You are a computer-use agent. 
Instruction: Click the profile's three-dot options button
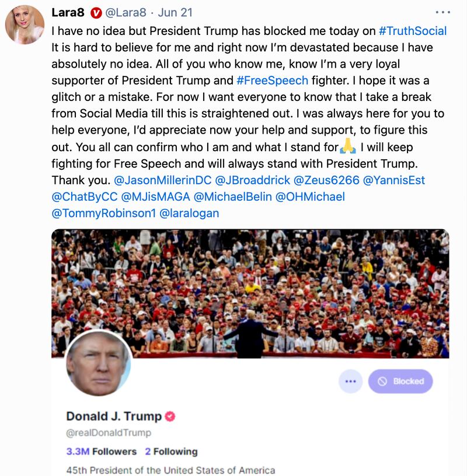click(350, 381)
